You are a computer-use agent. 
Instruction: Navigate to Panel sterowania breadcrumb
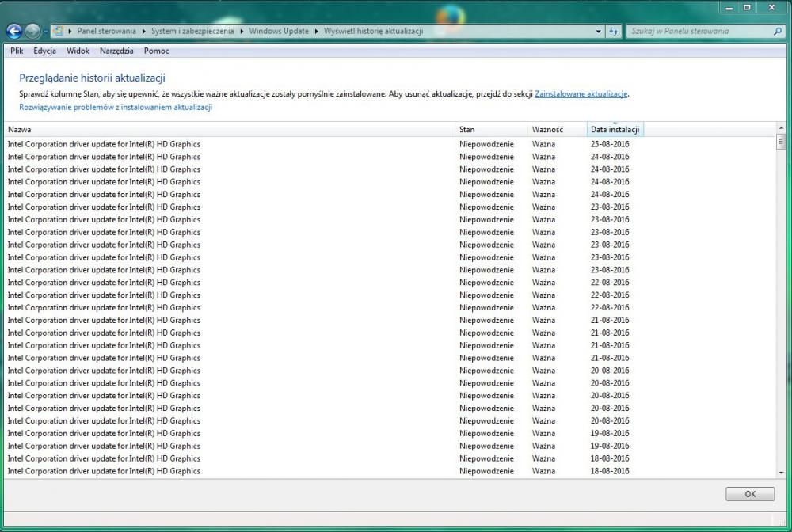[107, 32]
